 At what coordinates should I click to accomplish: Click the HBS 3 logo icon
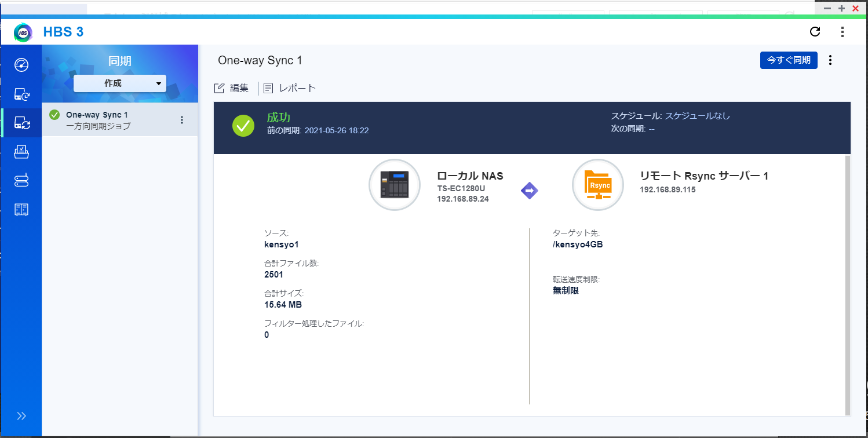coord(23,32)
